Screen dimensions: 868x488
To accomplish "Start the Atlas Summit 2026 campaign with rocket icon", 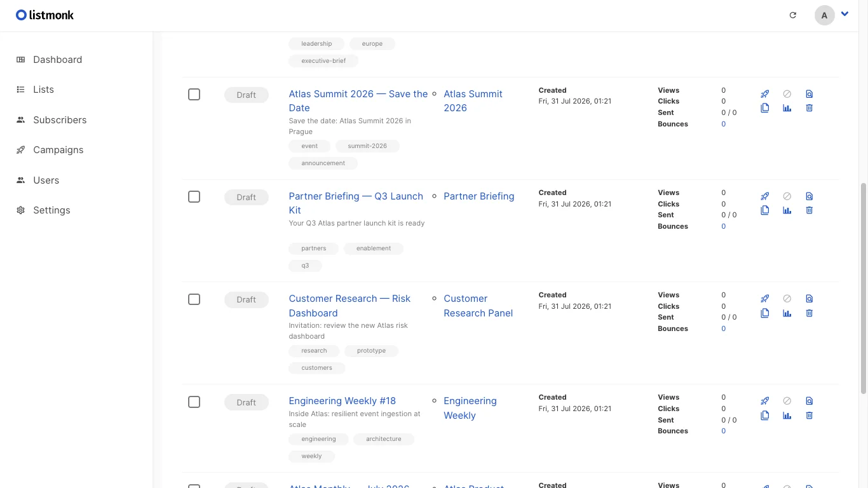I will click(765, 94).
